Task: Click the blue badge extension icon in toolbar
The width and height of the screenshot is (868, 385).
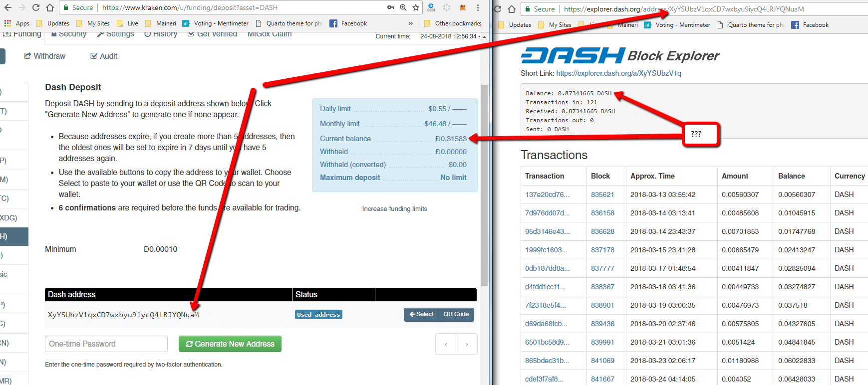Action: click(x=431, y=7)
